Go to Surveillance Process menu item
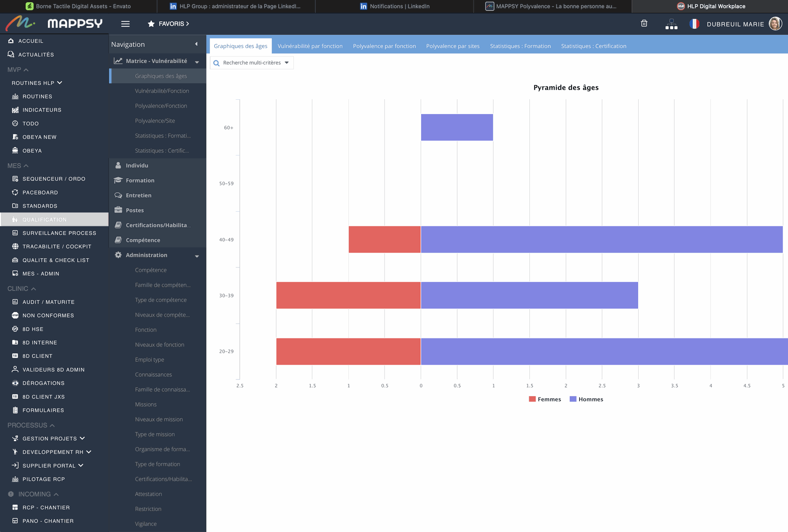 [x=59, y=233]
